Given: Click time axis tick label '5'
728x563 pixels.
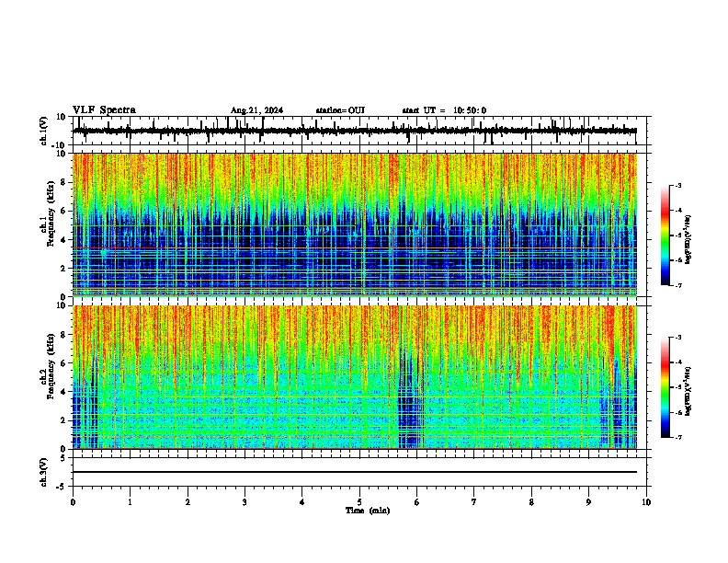Looking at the screenshot, I should tap(359, 502).
